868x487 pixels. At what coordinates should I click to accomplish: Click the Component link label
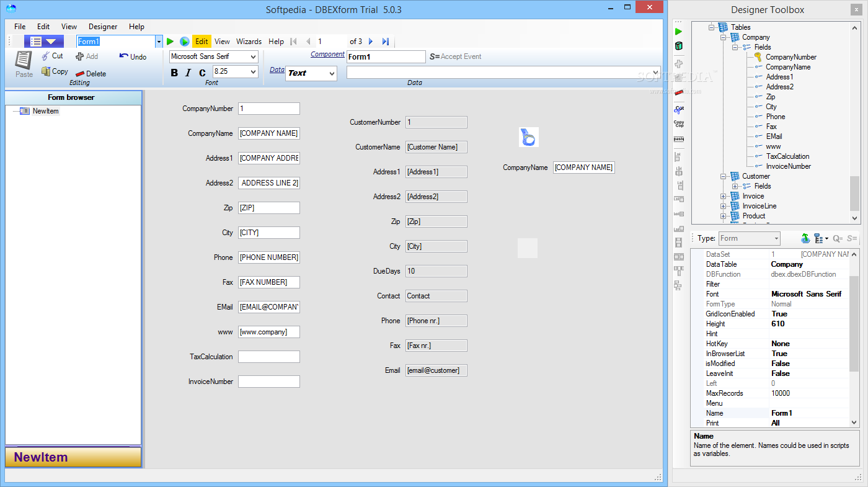327,54
